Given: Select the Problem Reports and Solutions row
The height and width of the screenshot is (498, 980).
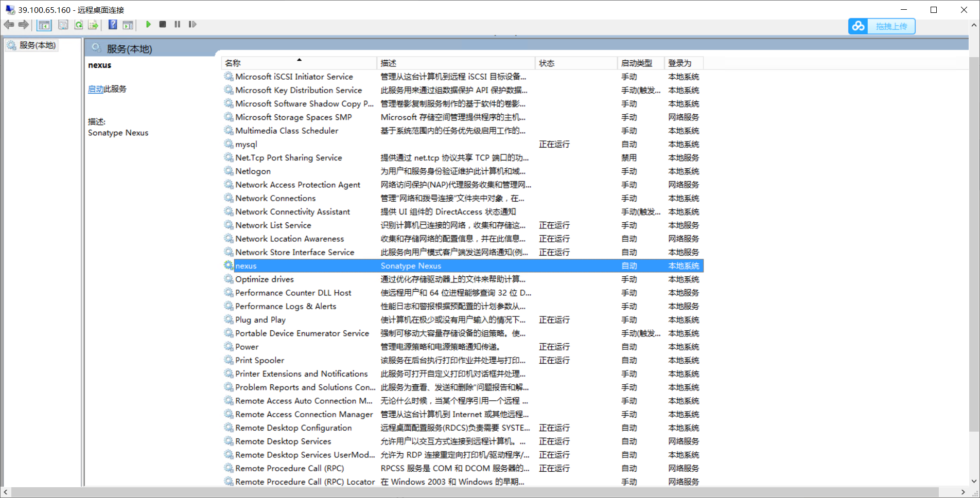Looking at the screenshot, I should pyautogui.click(x=462, y=387).
